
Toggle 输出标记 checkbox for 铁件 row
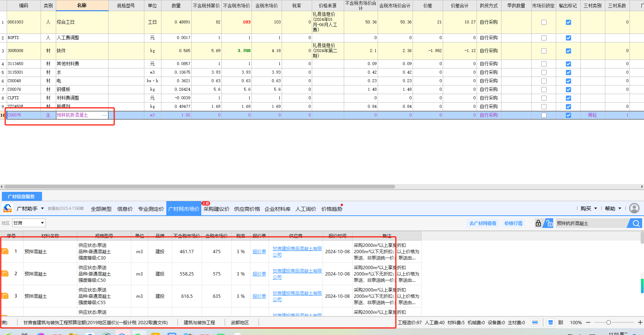point(568,51)
